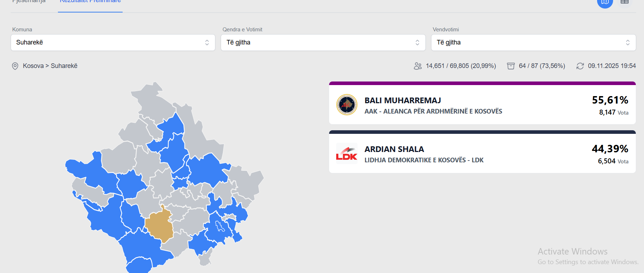Switch to the map view icon
Image resolution: width=644 pixels, height=273 pixels.
[605, 2]
